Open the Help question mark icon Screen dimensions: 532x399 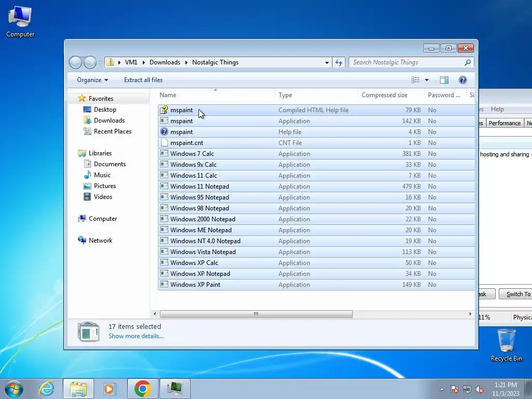click(x=462, y=79)
